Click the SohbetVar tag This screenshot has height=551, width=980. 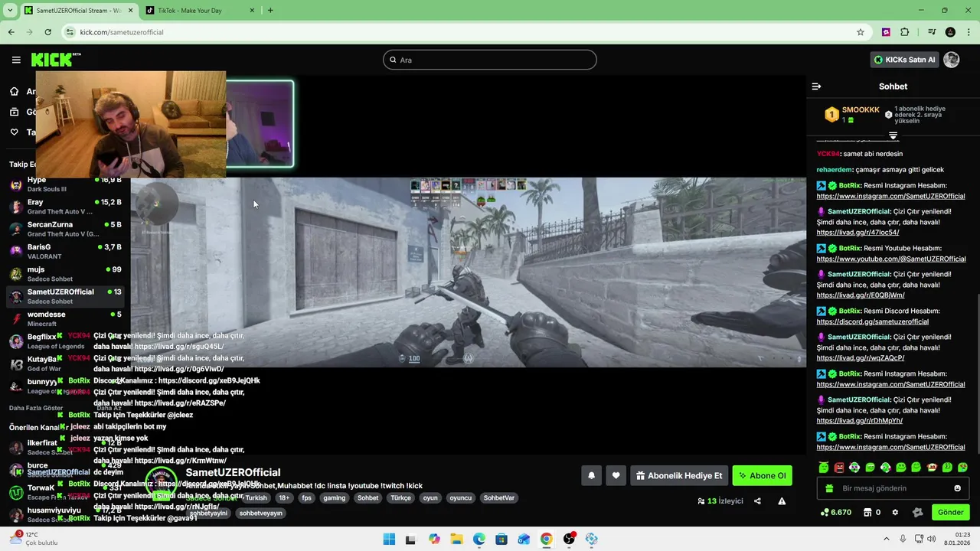498,497
